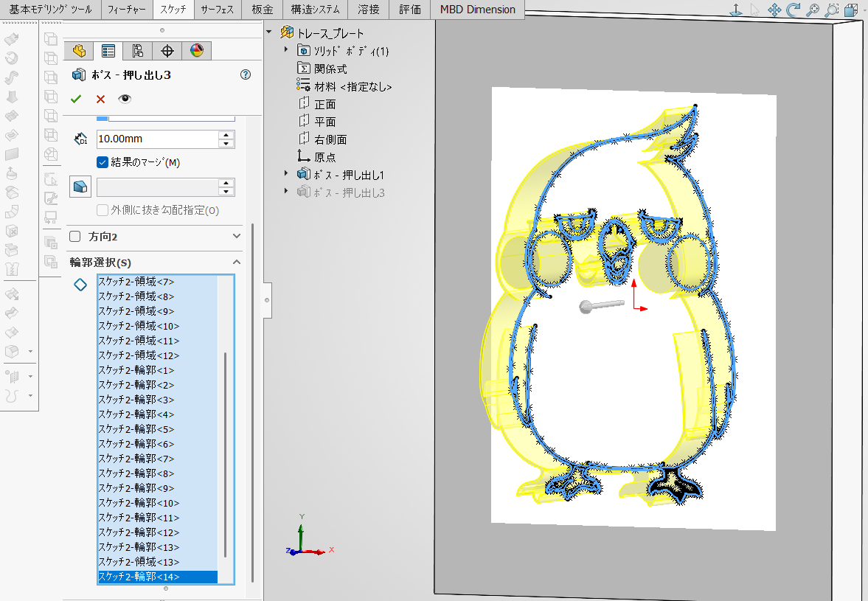
Task: Click the D1 depth icon
Action: coord(80,139)
